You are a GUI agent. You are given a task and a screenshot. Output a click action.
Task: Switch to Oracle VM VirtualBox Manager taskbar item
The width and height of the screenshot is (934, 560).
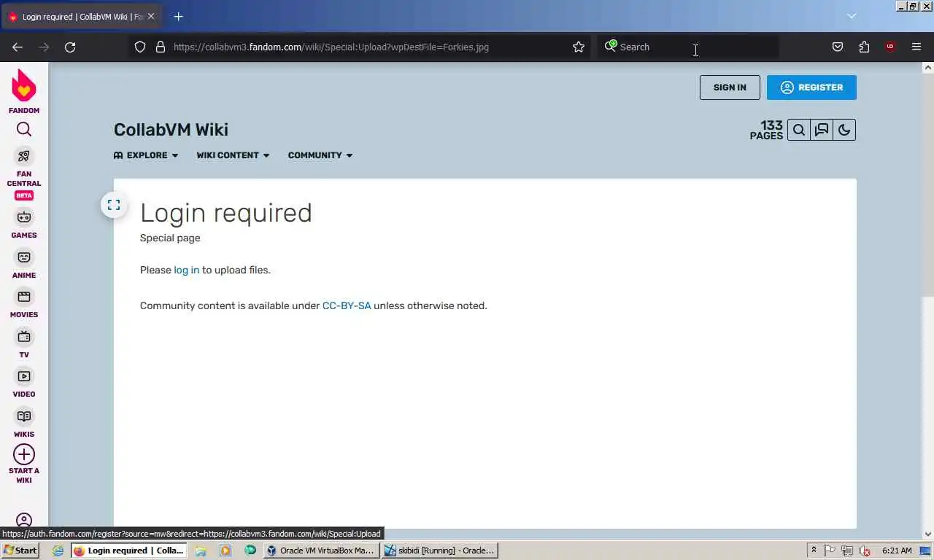[x=321, y=551]
